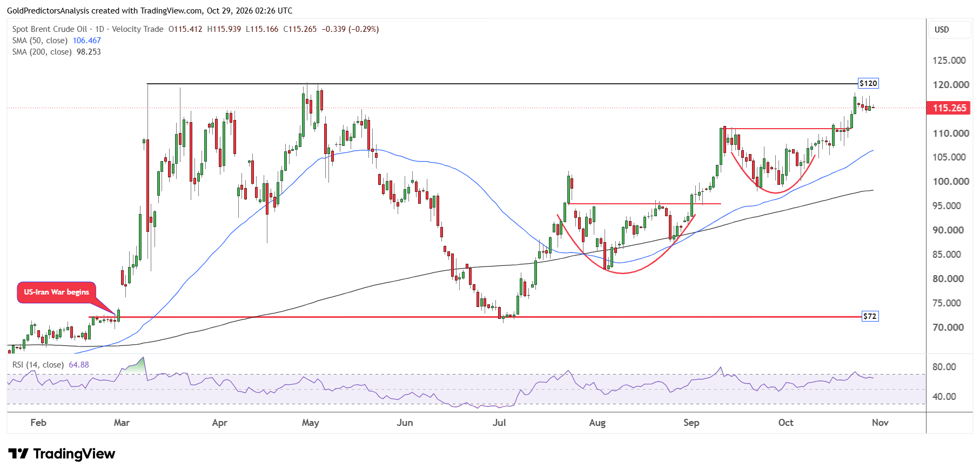Click the open value O115.412
Image resolution: width=980 pixels, height=474 pixels.
point(185,29)
